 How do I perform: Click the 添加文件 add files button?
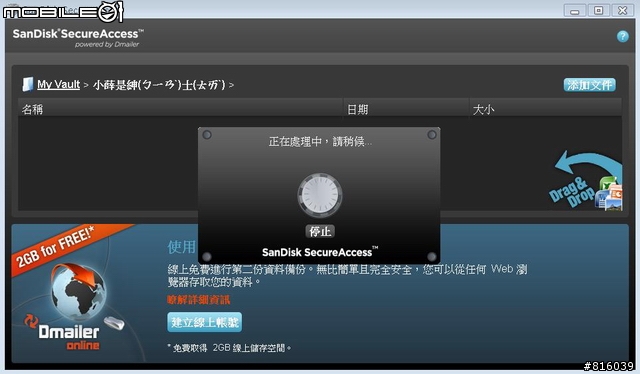click(589, 85)
